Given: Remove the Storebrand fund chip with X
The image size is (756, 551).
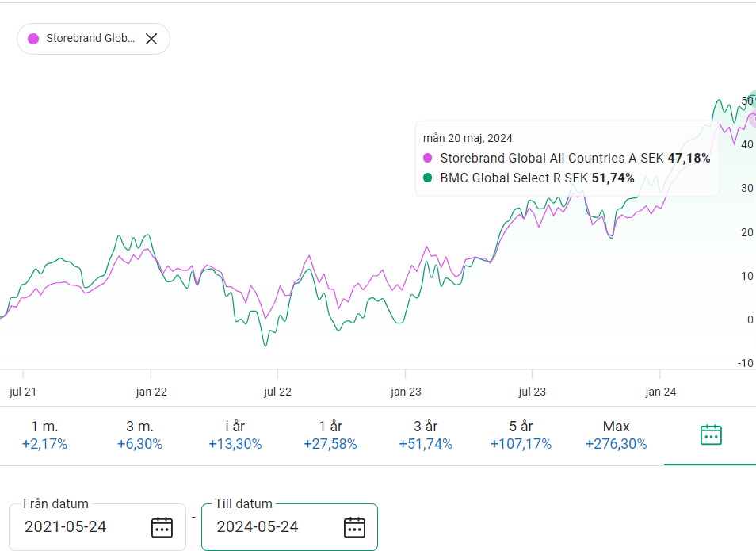Looking at the screenshot, I should tap(151, 39).
